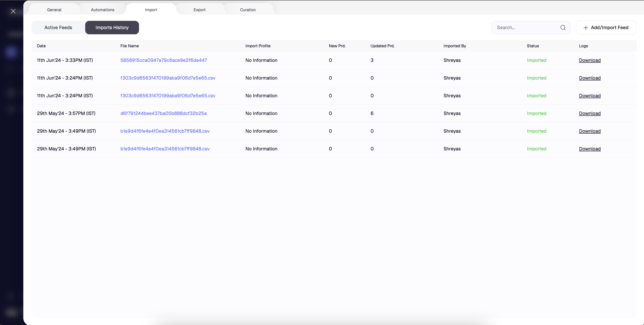Click the Status column header
Screen dimensions: 644x325
[533, 46]
